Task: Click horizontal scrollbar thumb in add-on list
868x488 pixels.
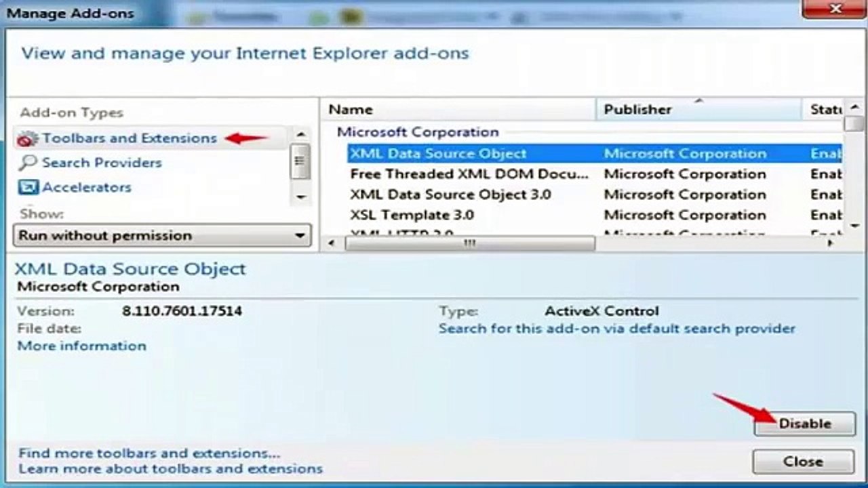Action: (470, 243)
